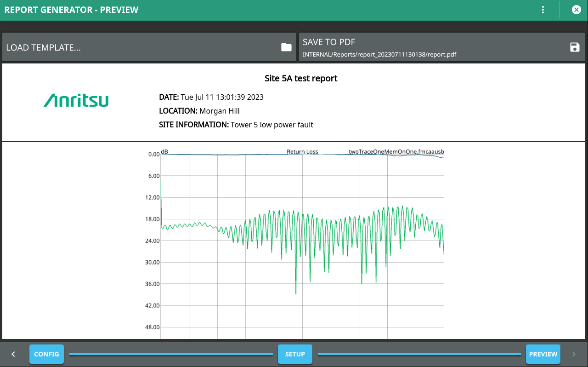
Task: Close the Report Generator preview window
Action: coord(576,10)
